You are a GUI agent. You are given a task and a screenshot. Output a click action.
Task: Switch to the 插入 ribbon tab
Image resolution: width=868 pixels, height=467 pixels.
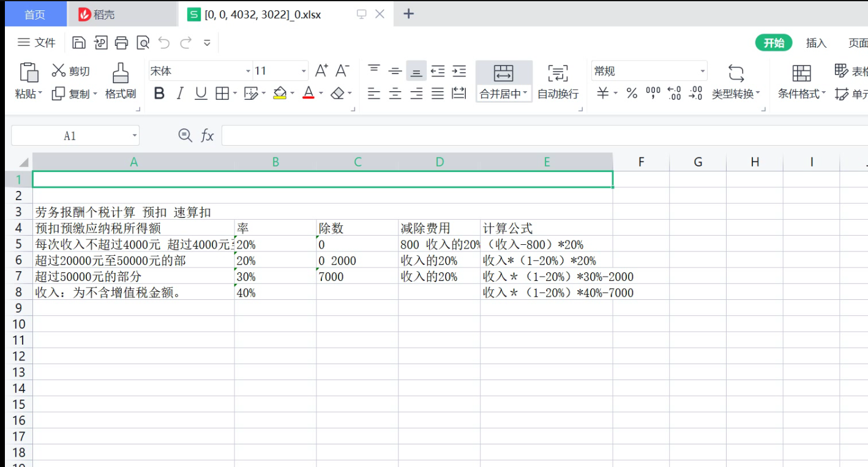817,43
